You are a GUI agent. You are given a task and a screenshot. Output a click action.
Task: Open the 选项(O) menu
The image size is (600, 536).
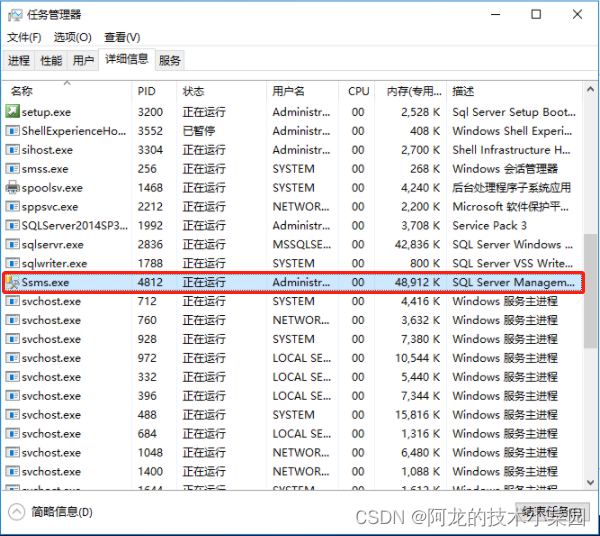(x=73, y=37)
